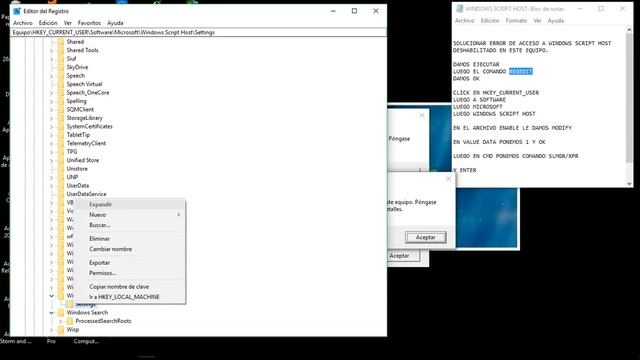
Task: Click Notepad scrollbar down arrow
Action: point(629,184)
